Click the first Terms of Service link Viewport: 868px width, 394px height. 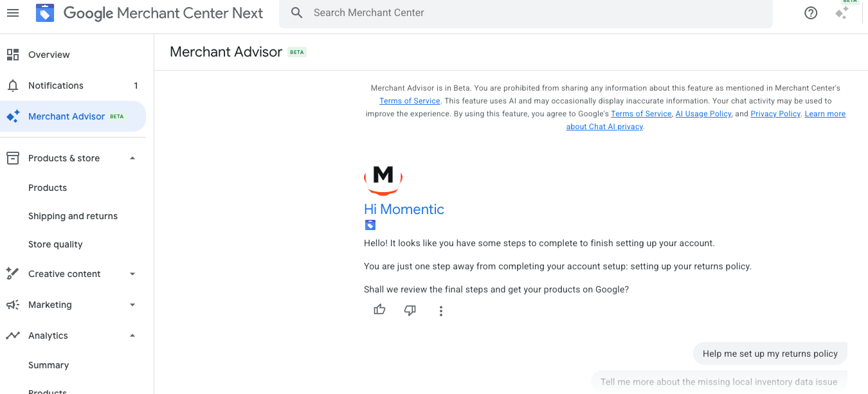410,101
